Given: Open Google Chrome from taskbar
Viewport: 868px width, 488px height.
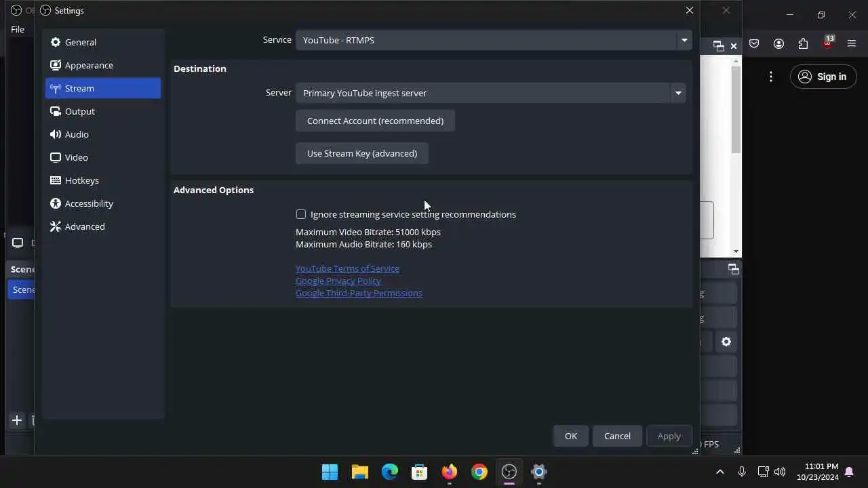Looking at the screenshot, I should pyautogui.click(x=479, y=472).
